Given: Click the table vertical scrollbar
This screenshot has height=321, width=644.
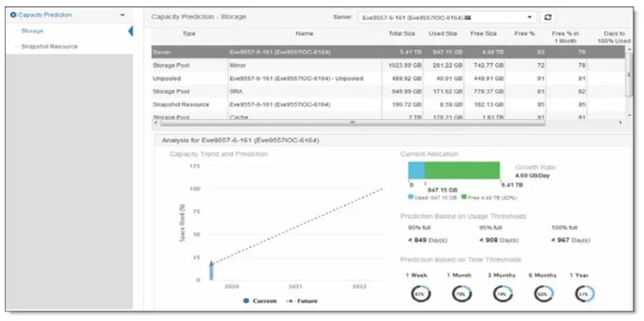Looking at the screenshot, I should point(629,74).
